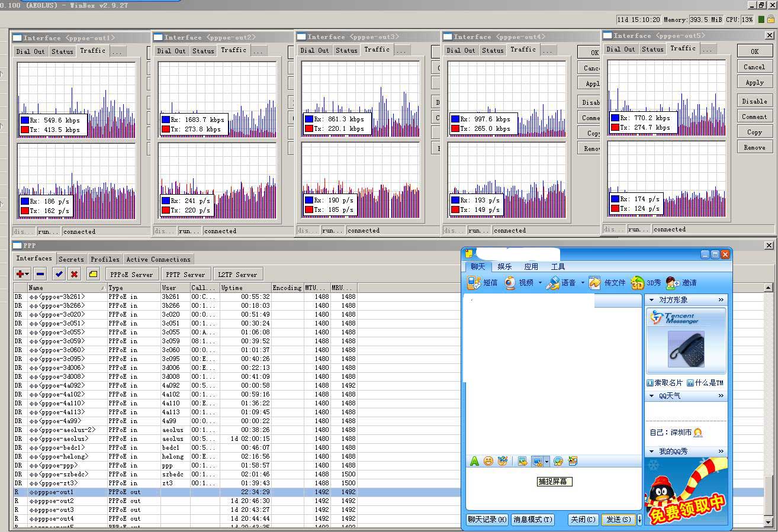
Task: Click the last icon in chat input toolbar
Action: [x=573, y=461]
